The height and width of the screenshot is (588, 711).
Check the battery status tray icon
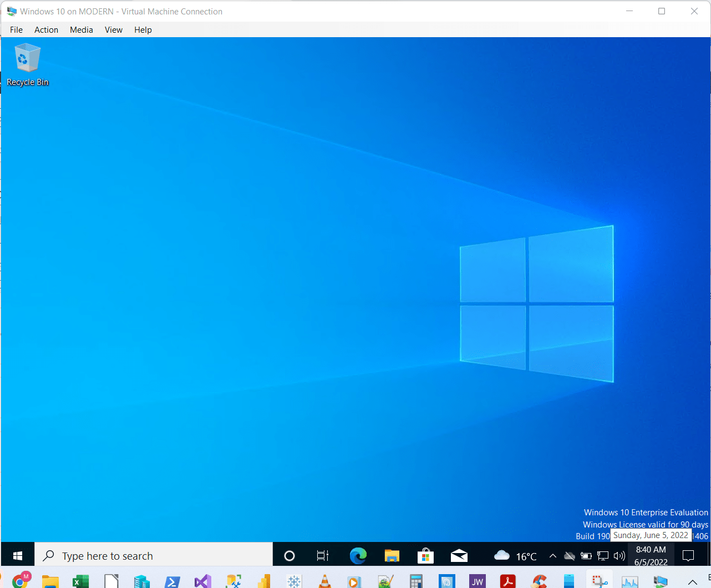pyautogui.click(x=586, y=555)
